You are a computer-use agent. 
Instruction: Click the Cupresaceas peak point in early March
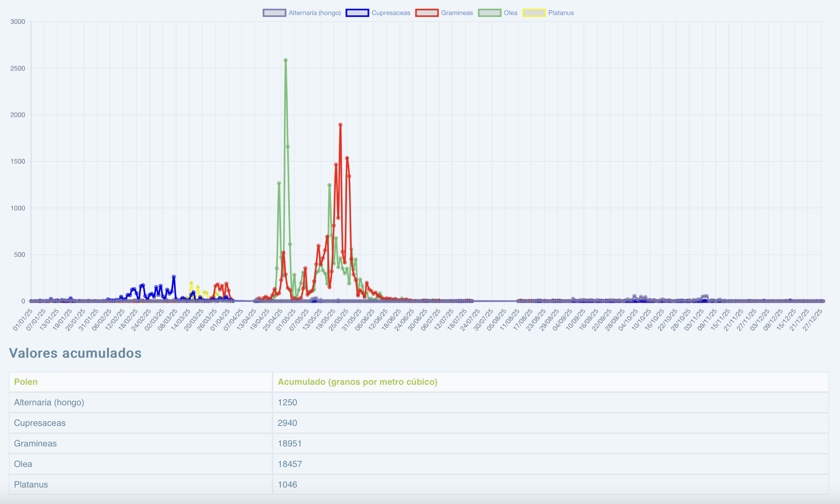[x=174, y=277]
